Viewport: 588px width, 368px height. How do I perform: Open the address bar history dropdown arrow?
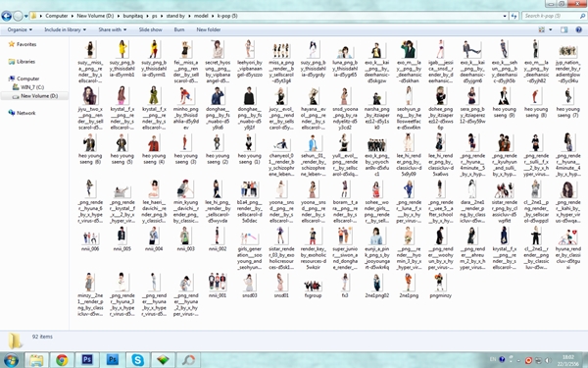coord(505,16)
